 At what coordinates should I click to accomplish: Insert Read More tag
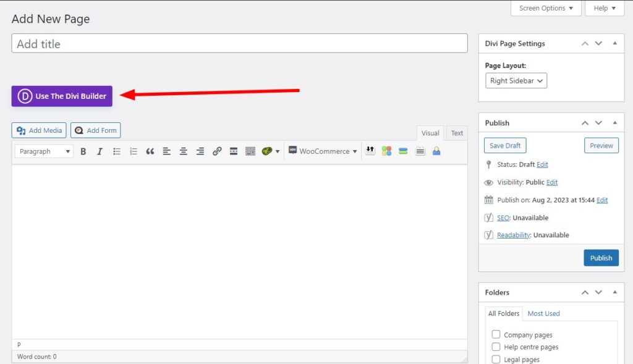click(234, 151)
